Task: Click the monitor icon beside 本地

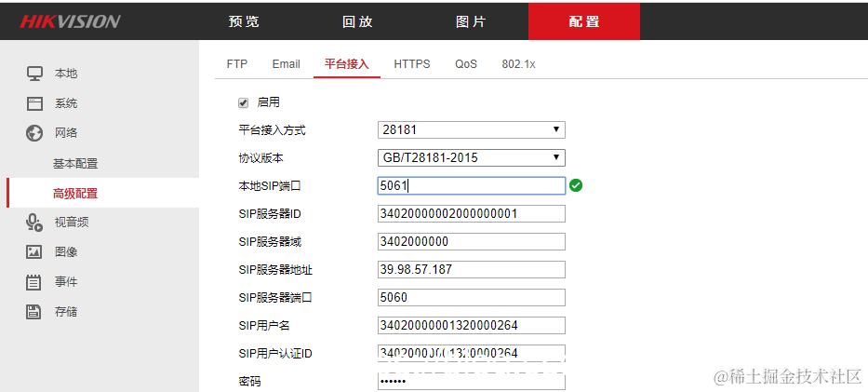Action: (x=34, y=73)
